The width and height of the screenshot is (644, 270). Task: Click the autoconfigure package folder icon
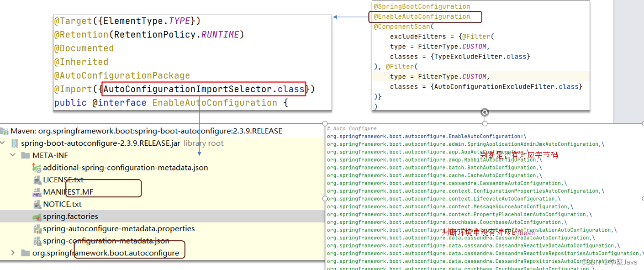point(25,253)
